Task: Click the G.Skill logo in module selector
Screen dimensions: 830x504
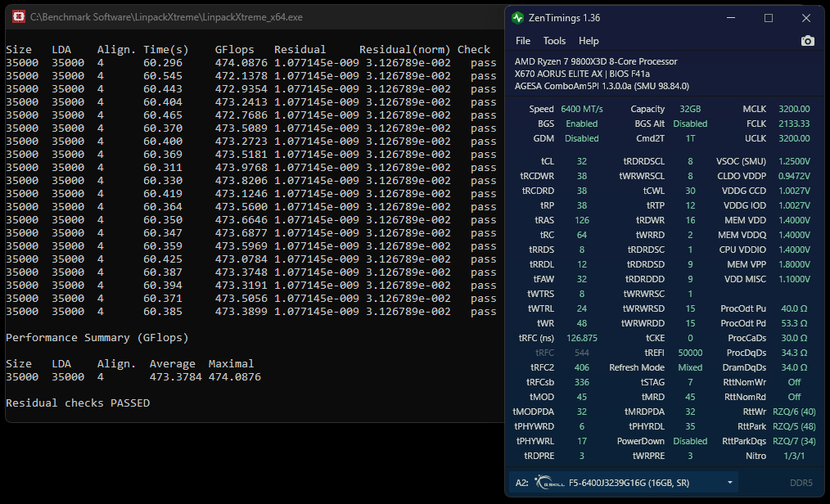Action: [548, 483]
